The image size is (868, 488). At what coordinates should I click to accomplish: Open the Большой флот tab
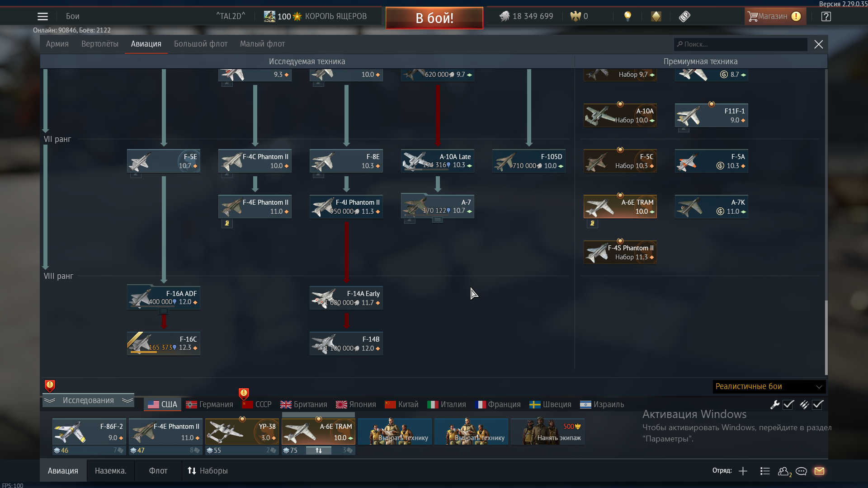201,44
